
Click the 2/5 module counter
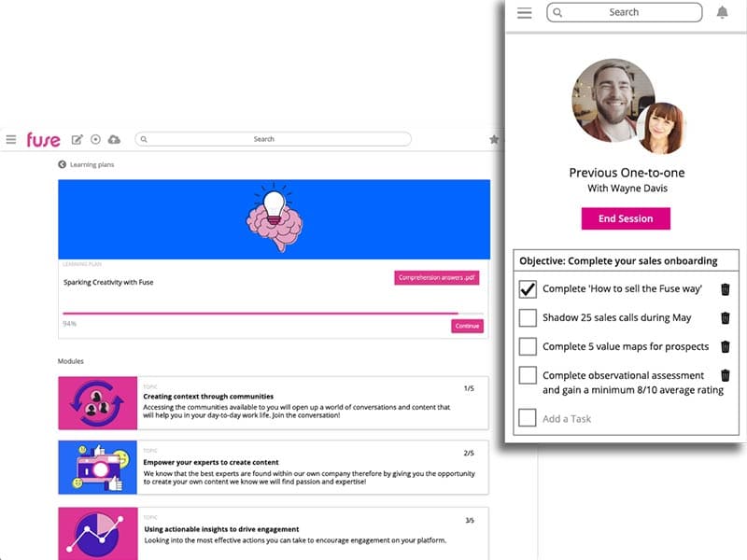469,453
